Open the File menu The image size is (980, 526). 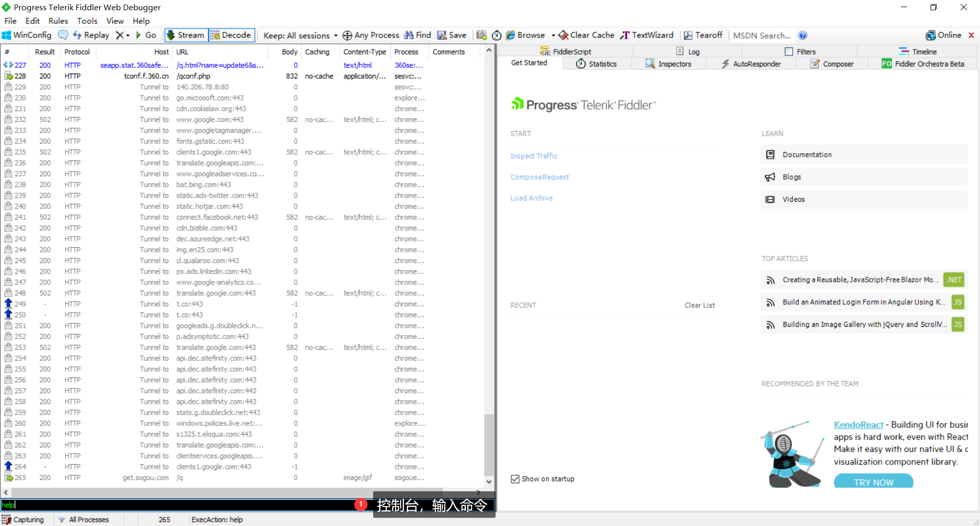[x=10, y=21]
